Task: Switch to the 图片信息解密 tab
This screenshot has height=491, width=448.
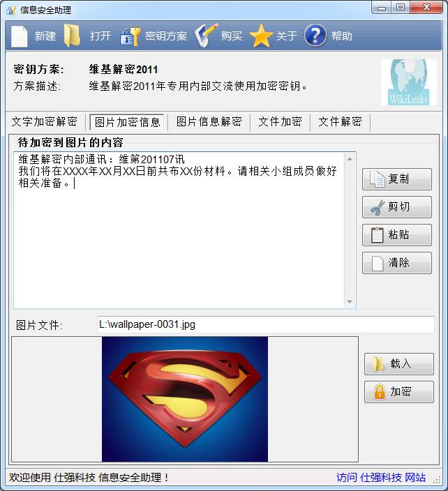Action: click(x=209, y=121)
